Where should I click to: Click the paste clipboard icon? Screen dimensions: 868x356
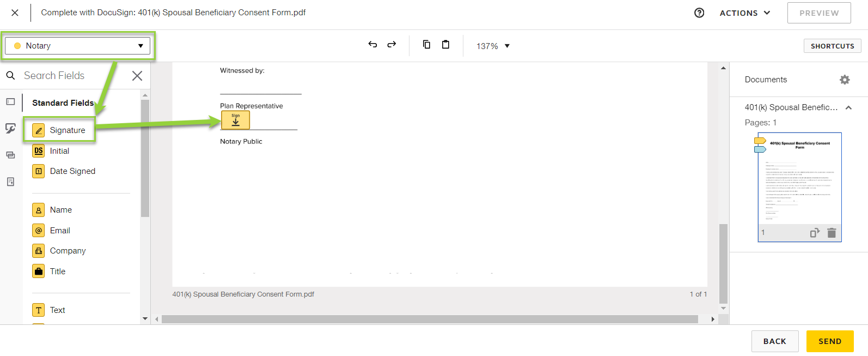click(x=445, y=45)
